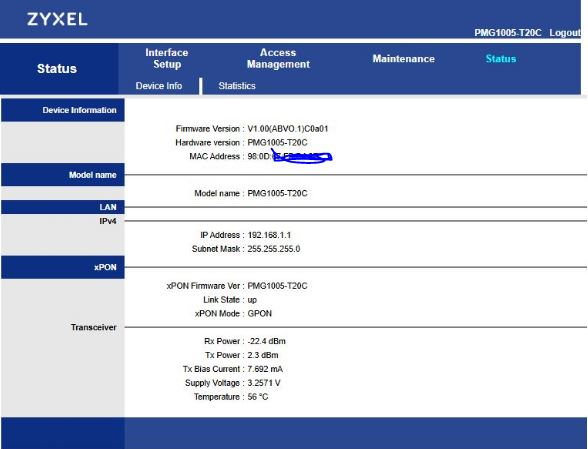Click the IP Address value 192.168.1.1
The image size is (588, 449).
(x=269, y=235)
